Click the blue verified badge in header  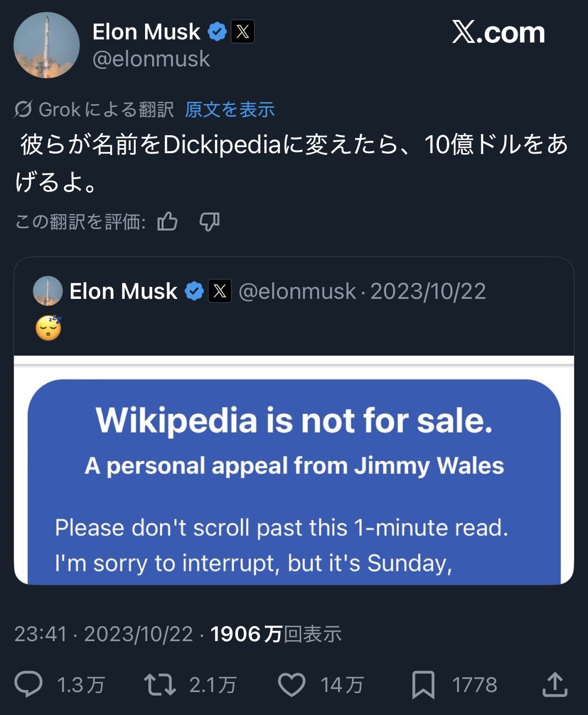[x=217, y=32]
